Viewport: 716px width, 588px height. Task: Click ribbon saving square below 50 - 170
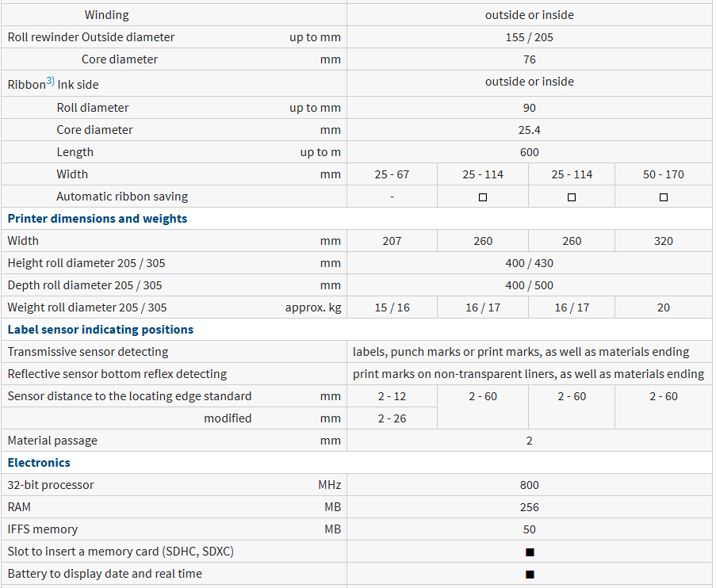[x=664, y=197]
